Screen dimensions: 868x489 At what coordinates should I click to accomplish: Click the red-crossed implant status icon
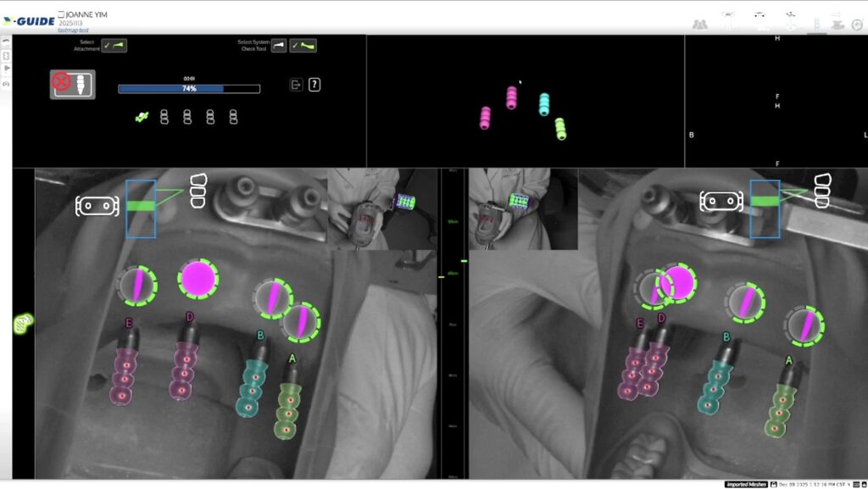[x=72, y=84]
